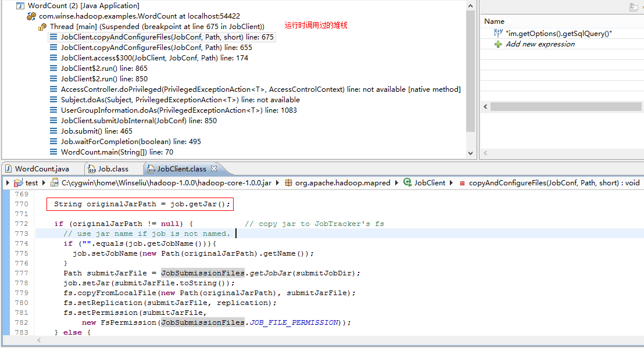Click the Expressions view left scroll arrow

click(x=485, y=107)
